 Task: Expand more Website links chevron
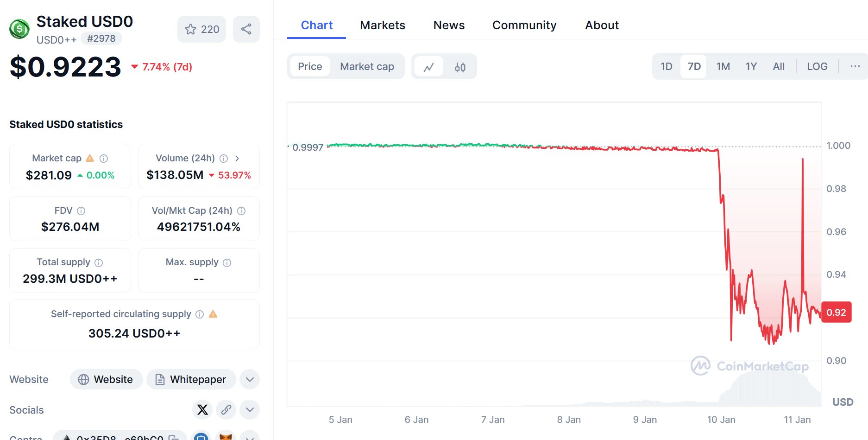250,379
